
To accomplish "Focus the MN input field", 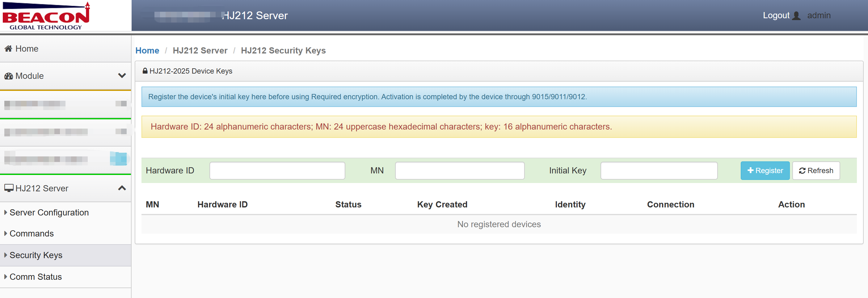I will pos(460,171).
